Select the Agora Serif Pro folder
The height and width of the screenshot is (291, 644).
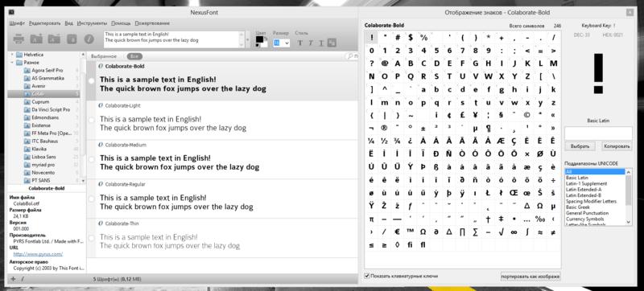[x=47, y=70]
